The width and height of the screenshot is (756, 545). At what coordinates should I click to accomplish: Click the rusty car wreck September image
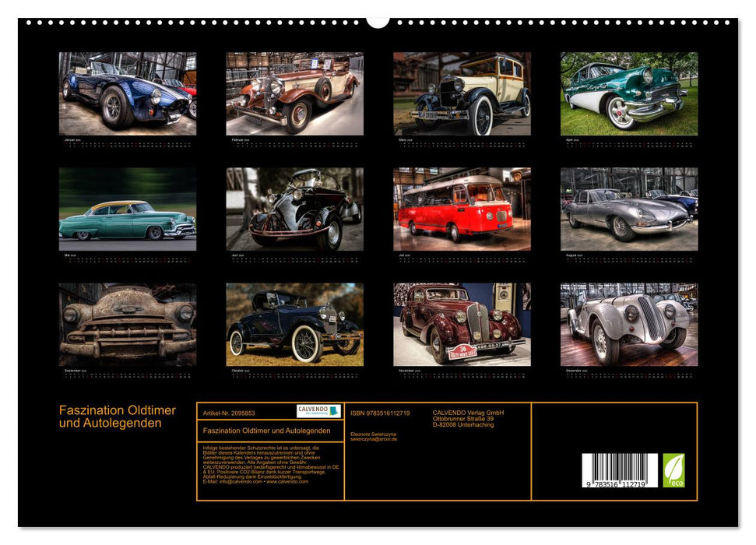point(128,322)
